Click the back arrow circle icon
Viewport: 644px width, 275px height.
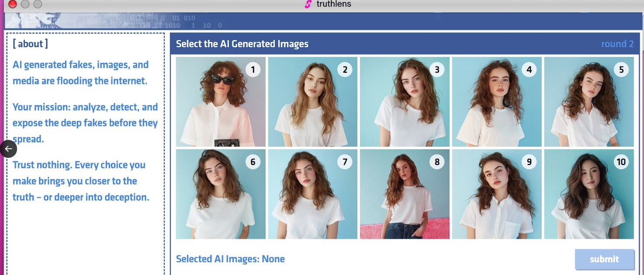[8, 149]
